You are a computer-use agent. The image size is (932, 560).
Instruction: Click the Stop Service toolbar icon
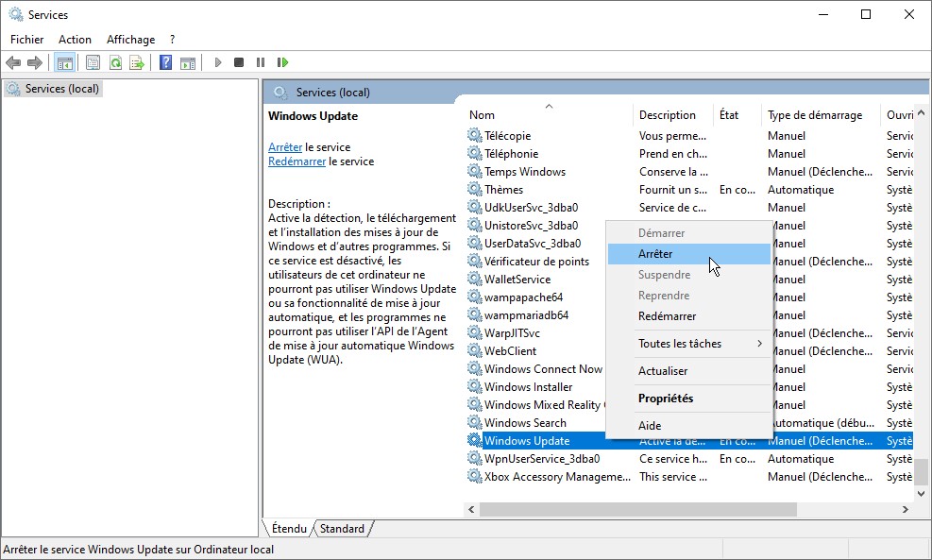coord(239,63)
